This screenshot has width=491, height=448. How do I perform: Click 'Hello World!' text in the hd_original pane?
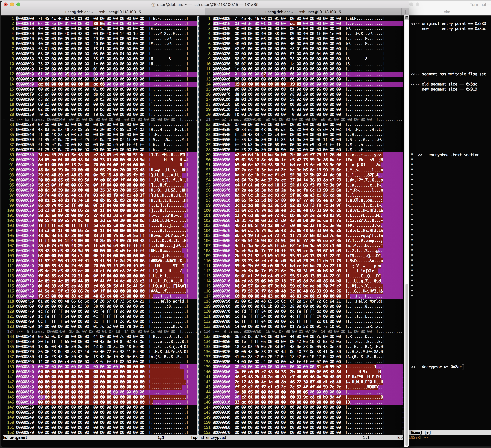pyautogui.click(x=173, y=301)
